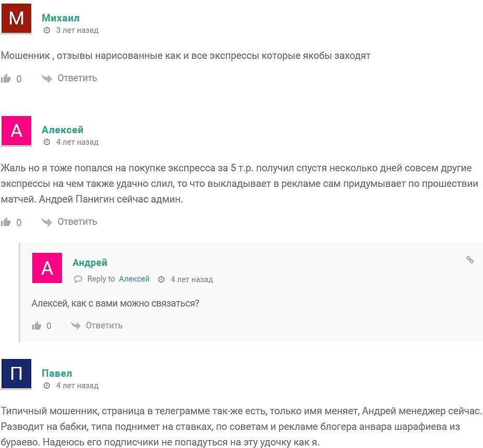The image size is (483, 448).
Task: Open Алексей's author name heading
Action: pos(62,130)
